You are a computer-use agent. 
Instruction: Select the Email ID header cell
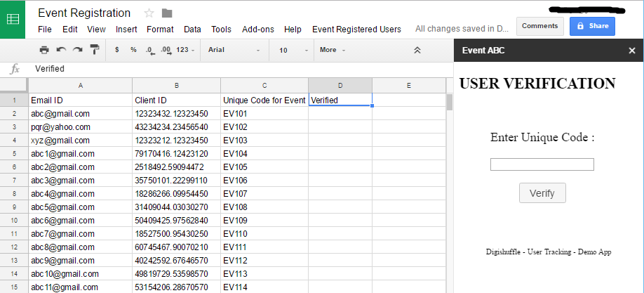[81, 100]
